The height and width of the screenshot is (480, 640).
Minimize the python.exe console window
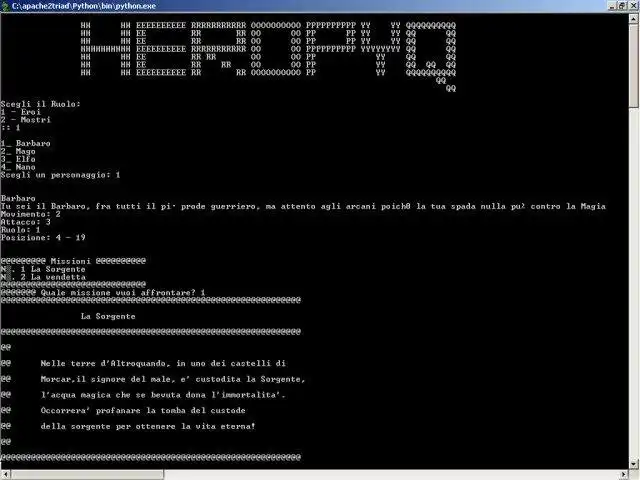pos(612,6)
